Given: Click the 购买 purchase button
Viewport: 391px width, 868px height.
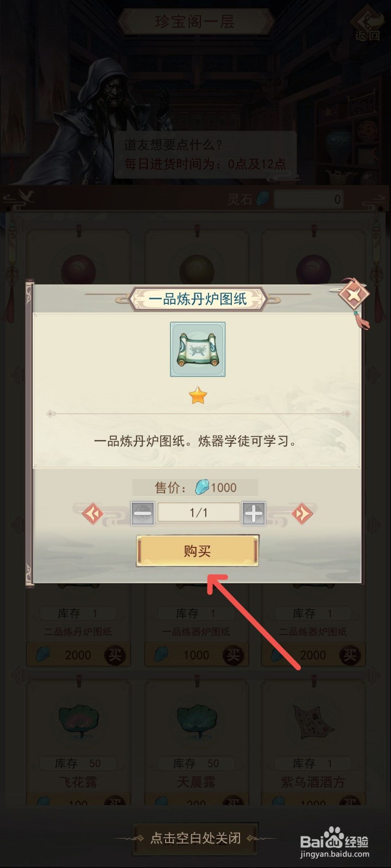Looking at the screenshot, I should point(197,551).
